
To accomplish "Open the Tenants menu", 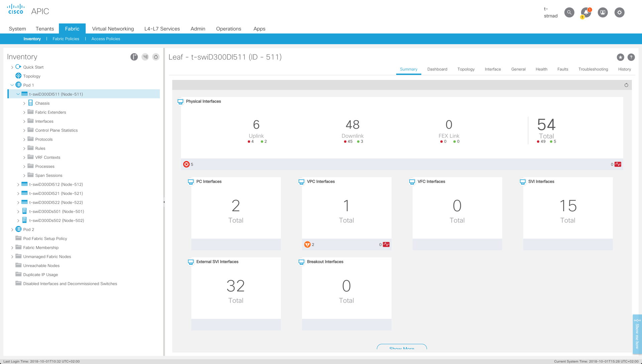I will (x=45, y=29).
